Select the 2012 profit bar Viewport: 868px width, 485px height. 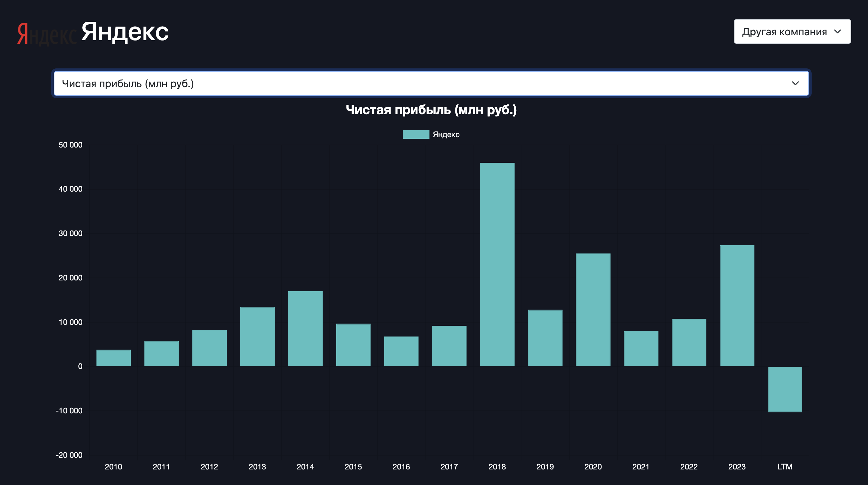[209, 348]
